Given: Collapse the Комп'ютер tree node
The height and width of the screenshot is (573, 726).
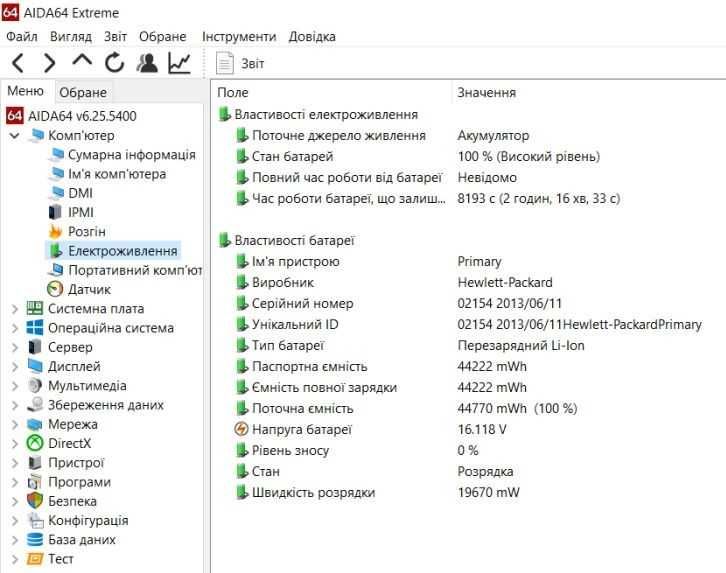Looking at the screenshot, I should (x=14, y=136).
